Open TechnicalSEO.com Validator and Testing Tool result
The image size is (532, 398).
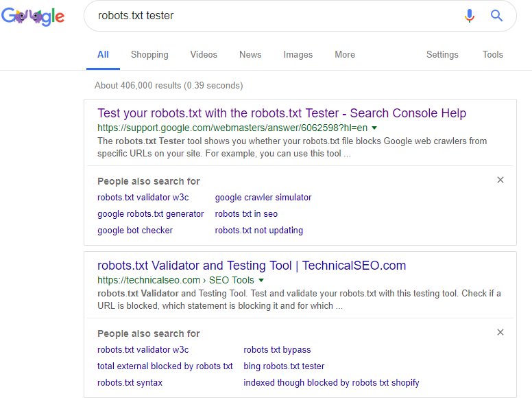pos(252,266)
